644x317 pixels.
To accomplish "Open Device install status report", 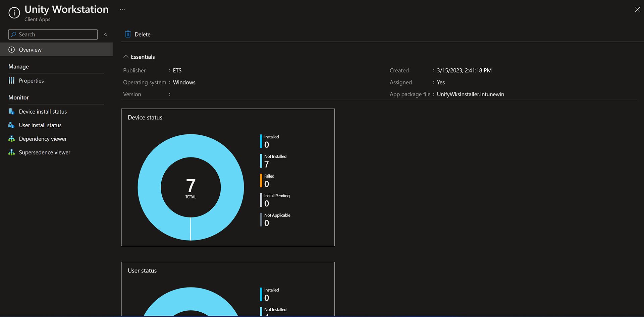I will pos(43,112).
